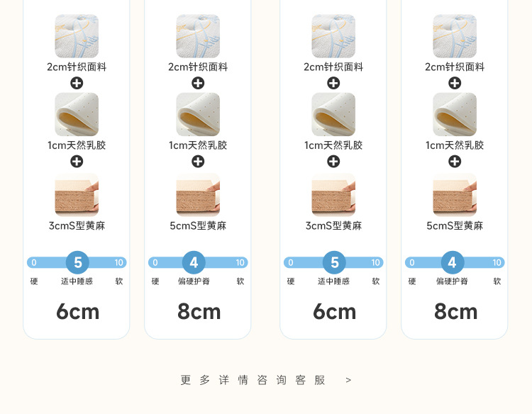Click firmness slider knob 4 in fourth card
Screen dimensions: 532x414
[x=453, y=262]
